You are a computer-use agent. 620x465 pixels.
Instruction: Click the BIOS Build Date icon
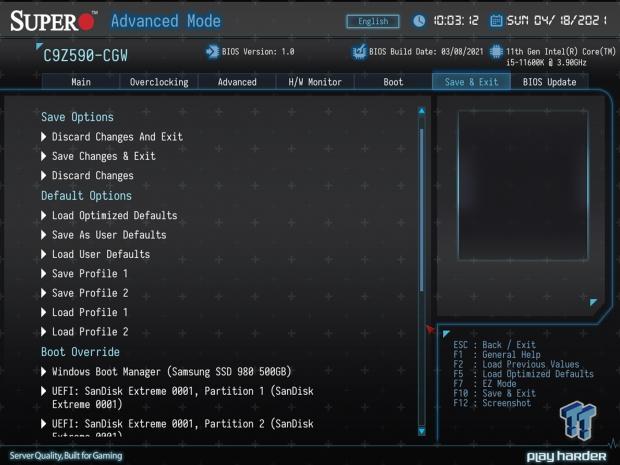[359, 51]
